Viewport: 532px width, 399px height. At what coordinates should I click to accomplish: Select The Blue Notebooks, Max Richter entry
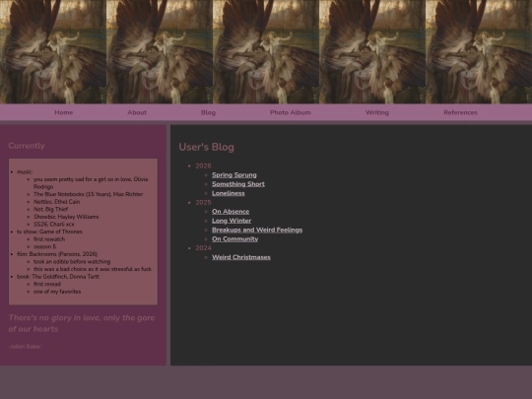point(89,194)
